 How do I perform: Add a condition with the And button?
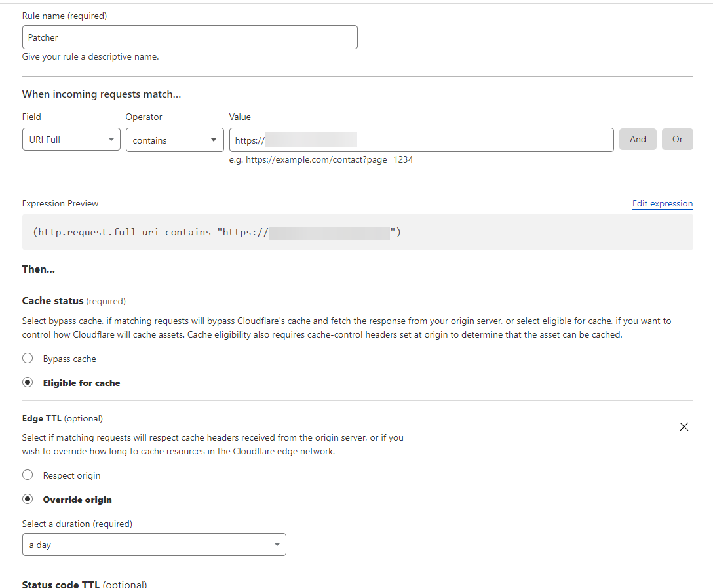pos(638,139)
